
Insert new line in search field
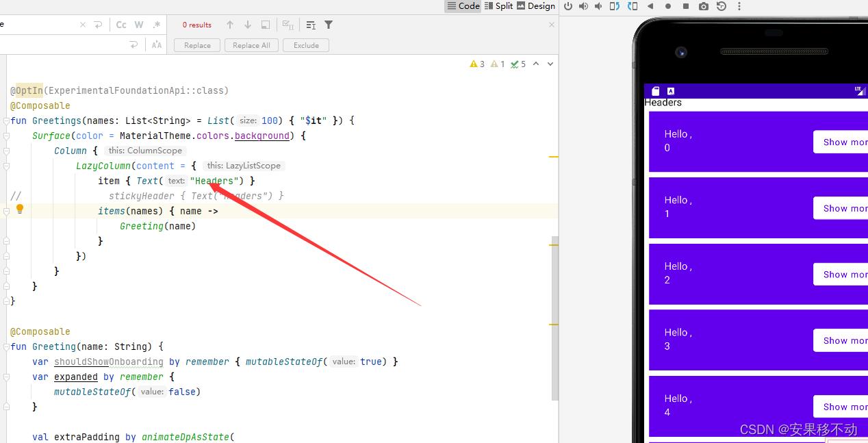point(98,25)
